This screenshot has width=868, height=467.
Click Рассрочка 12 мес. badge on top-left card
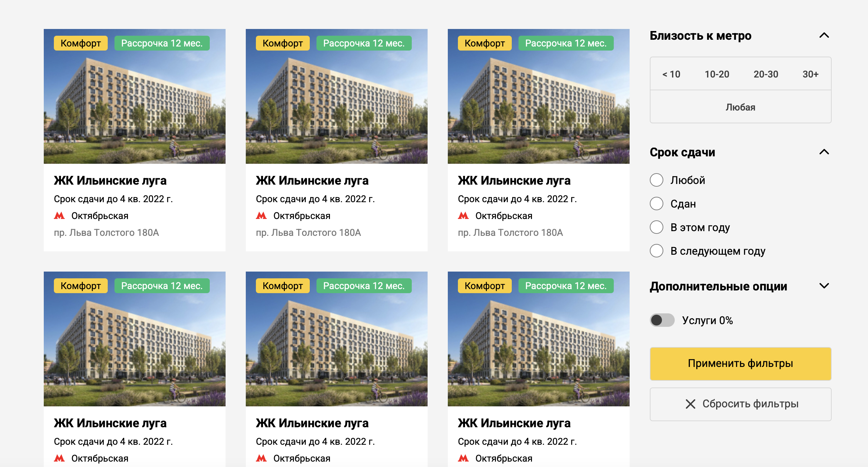[162, 43]
